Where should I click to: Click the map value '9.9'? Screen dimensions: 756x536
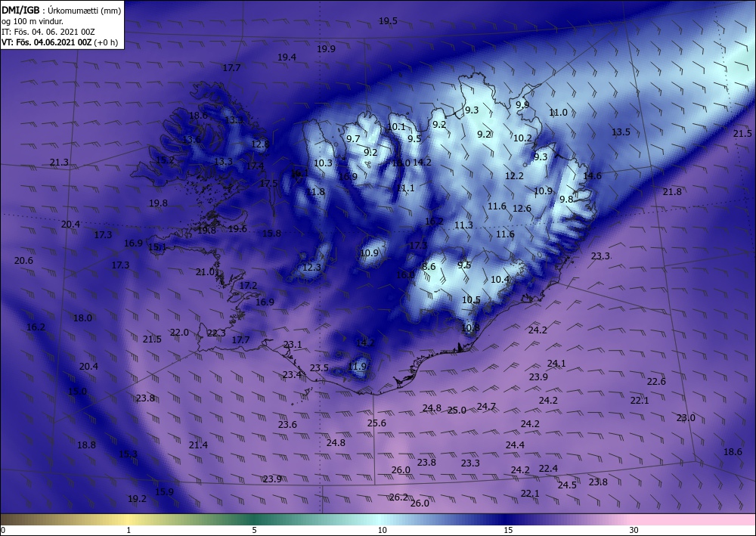pyautogui.click(x=522, y=105)
